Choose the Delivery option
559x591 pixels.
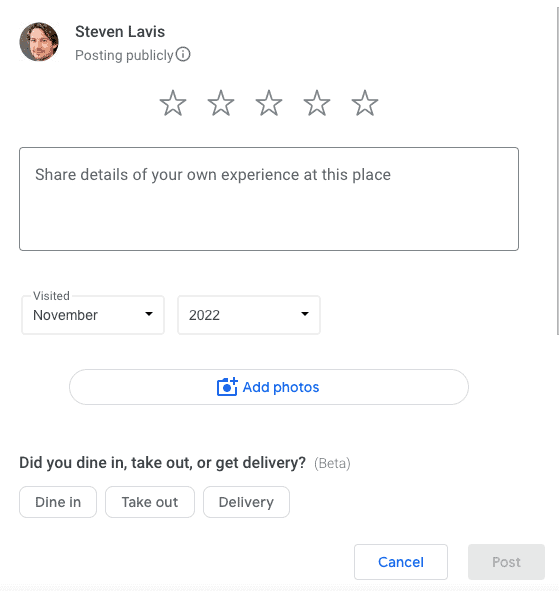247,502
